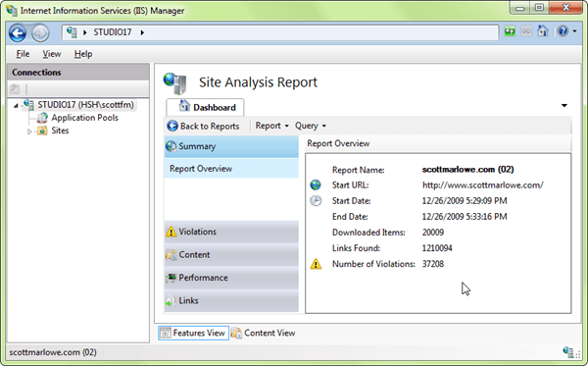Click the Site Analysis Report globe-server icon
Image resolution: width=588 pixels, height=366 pixels.
[x=174, y=83]
